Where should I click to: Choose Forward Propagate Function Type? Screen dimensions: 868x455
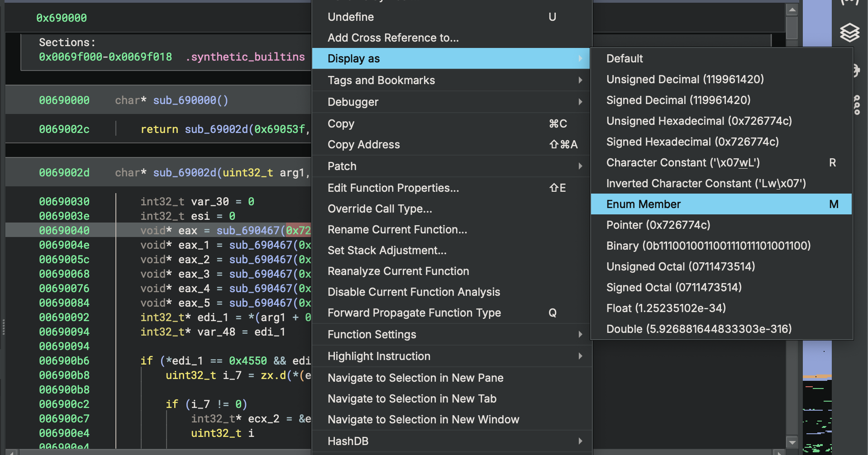(451, 313)
